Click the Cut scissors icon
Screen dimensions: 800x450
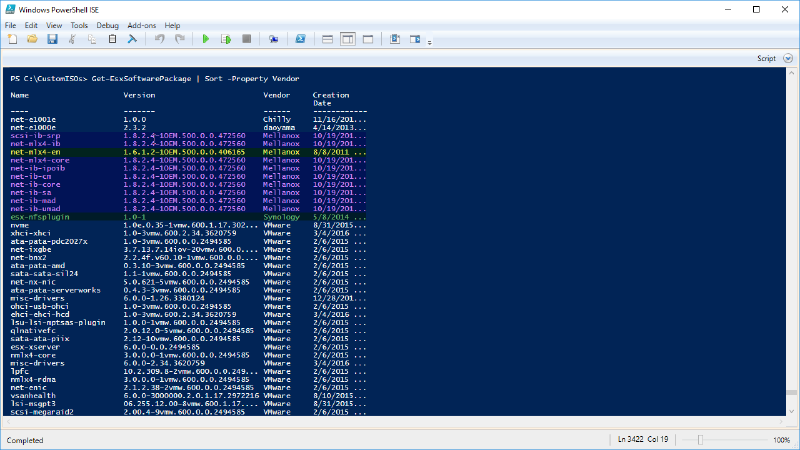72,39
